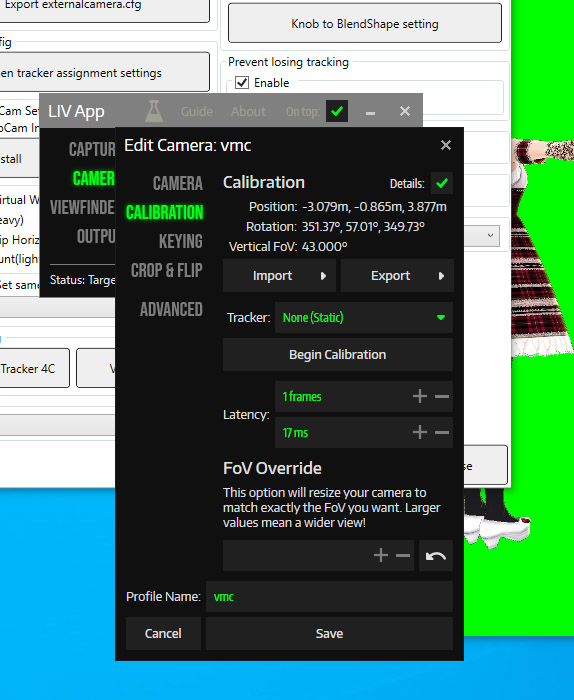The image size is (574, 700).
Task: Click the LIV App flask icon
Action: pyautogui.click(x=154, y=111)
